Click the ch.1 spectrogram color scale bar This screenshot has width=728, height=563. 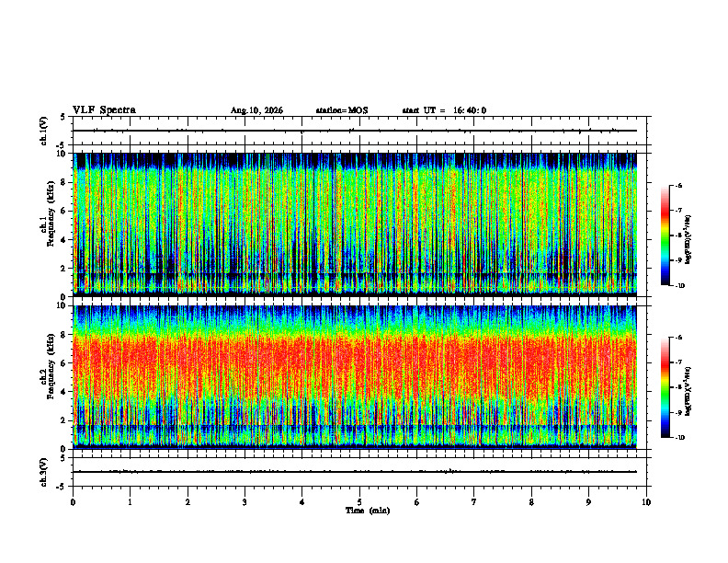[x=665, y=236]
